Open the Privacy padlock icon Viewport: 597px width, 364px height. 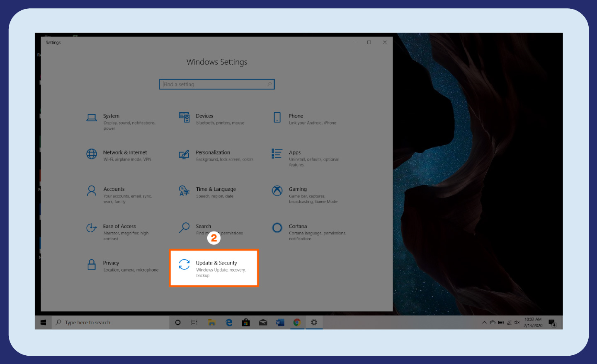coord(92,265)
